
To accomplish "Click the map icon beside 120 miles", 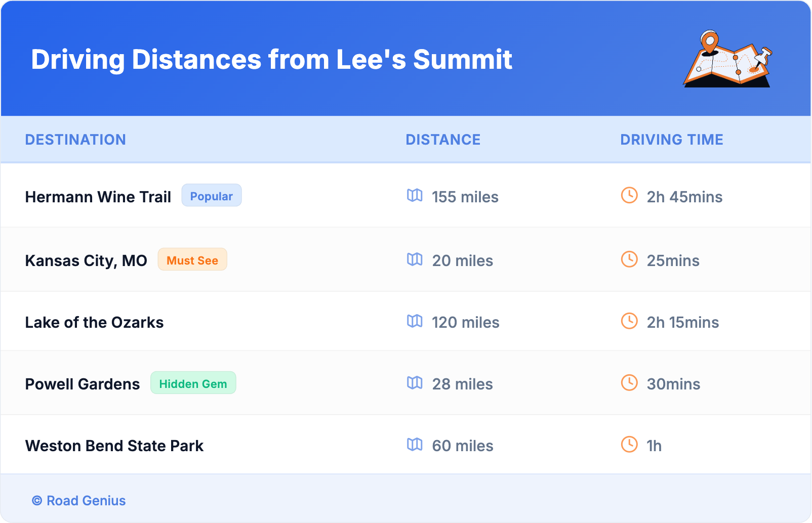I will [415, 321].
